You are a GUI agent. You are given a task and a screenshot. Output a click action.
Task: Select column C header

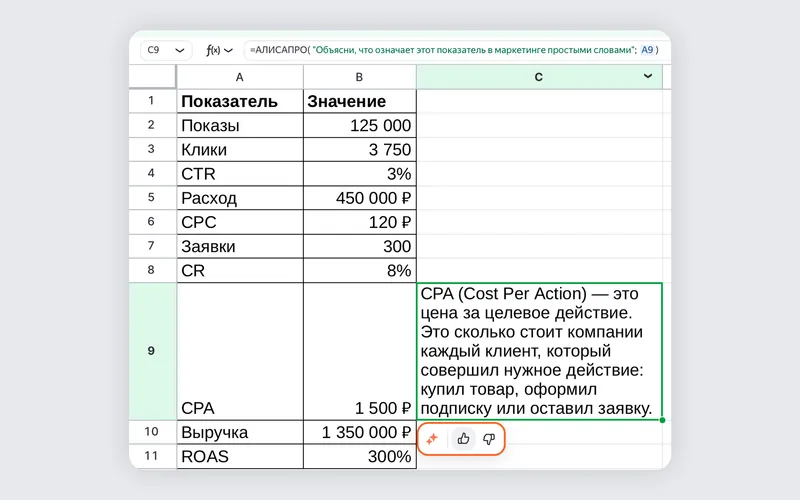click(x=539, y=77)
